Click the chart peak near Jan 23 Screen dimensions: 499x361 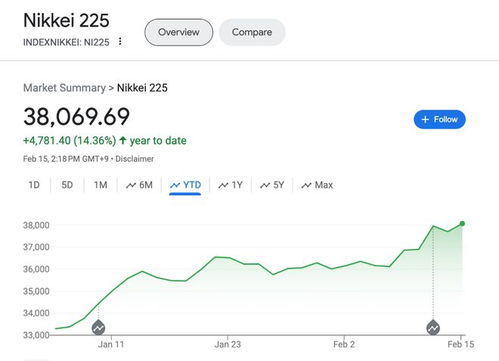(x=216, y=257)
